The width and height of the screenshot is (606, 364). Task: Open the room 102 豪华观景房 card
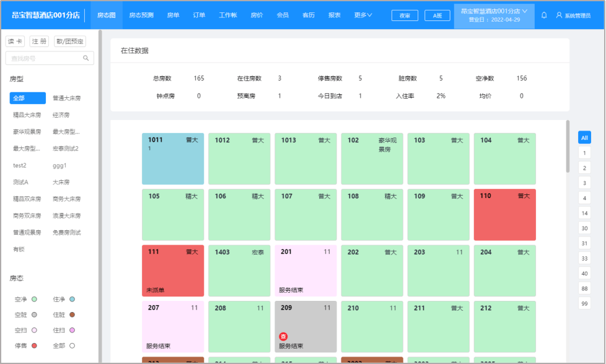372,158
